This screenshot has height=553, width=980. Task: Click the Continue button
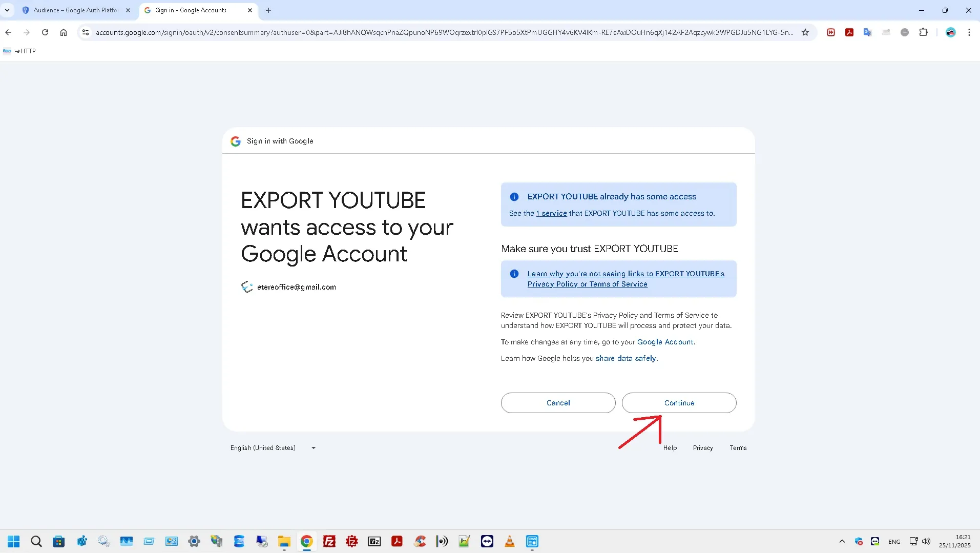coord(679,403)
